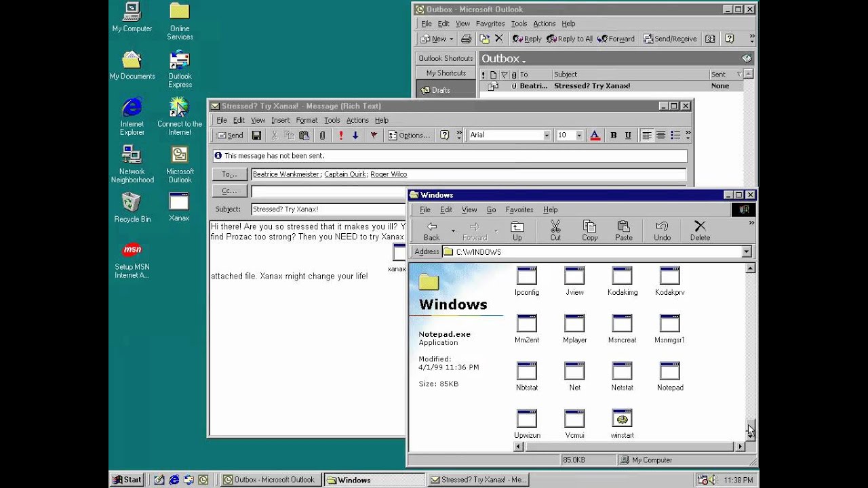Screen dimensions: 868x488
Task: Open the Options... button in message toolbar
Action: click(x=409, y=136)
